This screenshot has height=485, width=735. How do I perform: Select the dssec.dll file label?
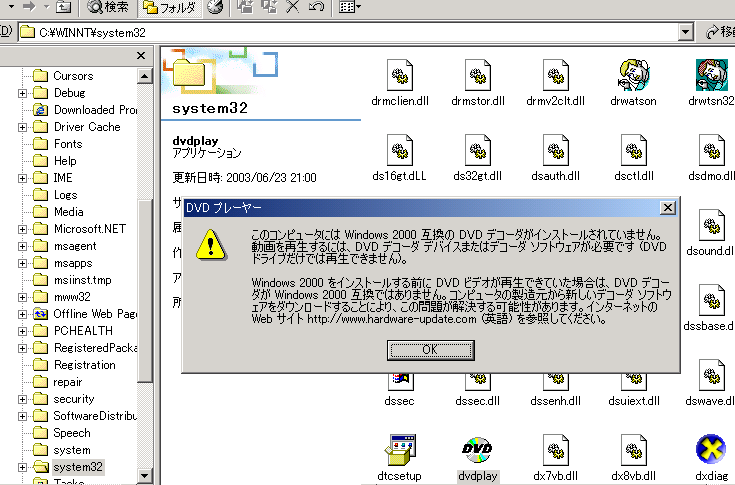click(478, 401)
